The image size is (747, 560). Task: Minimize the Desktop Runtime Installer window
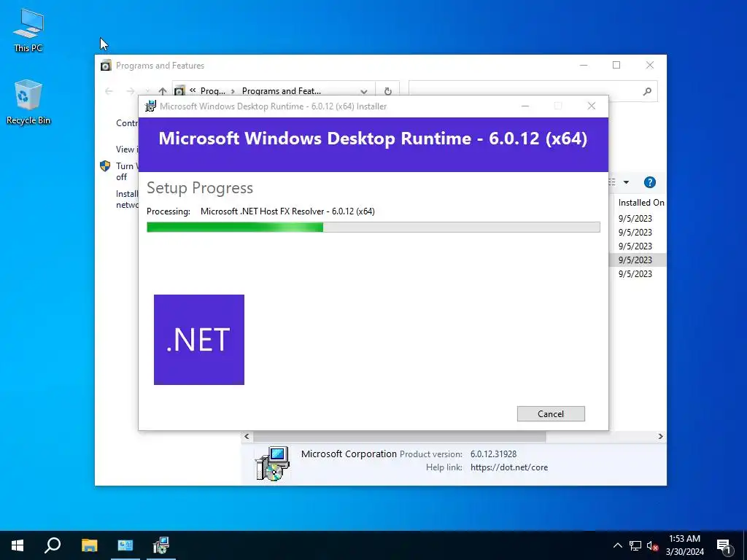525,106
